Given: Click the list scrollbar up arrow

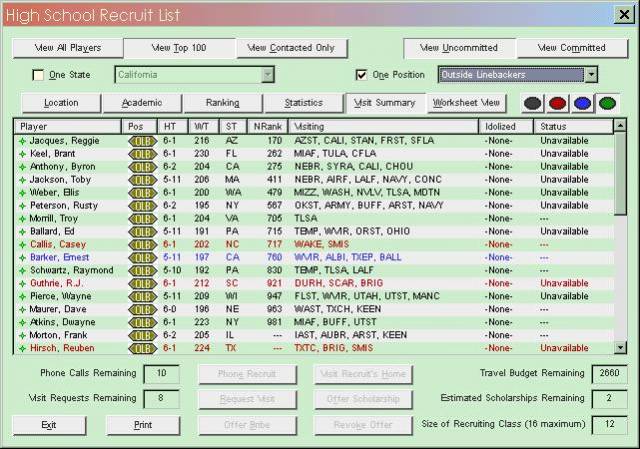Looking at the screenshot, I should click(620, 126).
